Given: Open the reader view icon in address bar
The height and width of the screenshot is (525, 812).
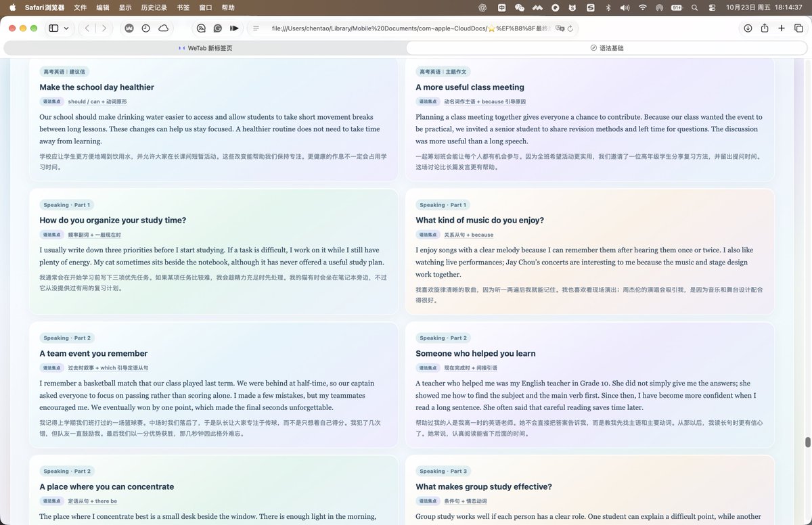Looking at the screenshot, I should click(256, 28).
